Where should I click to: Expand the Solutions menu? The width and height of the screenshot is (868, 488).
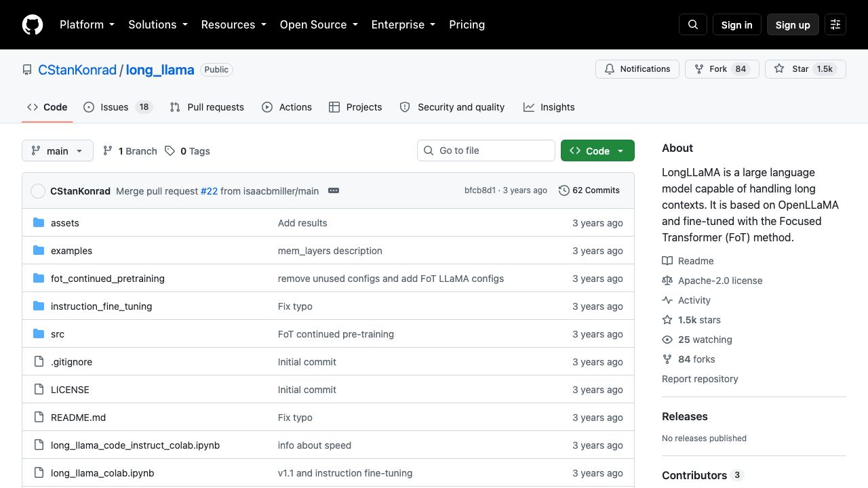click(x=158, y=24)
